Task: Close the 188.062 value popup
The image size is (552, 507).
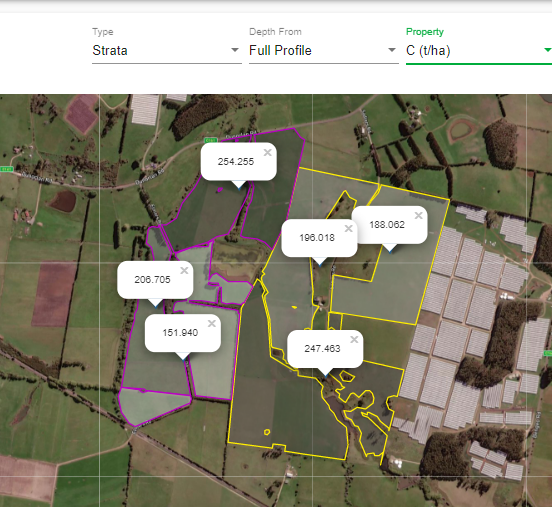Action: (x=419, y=215)
